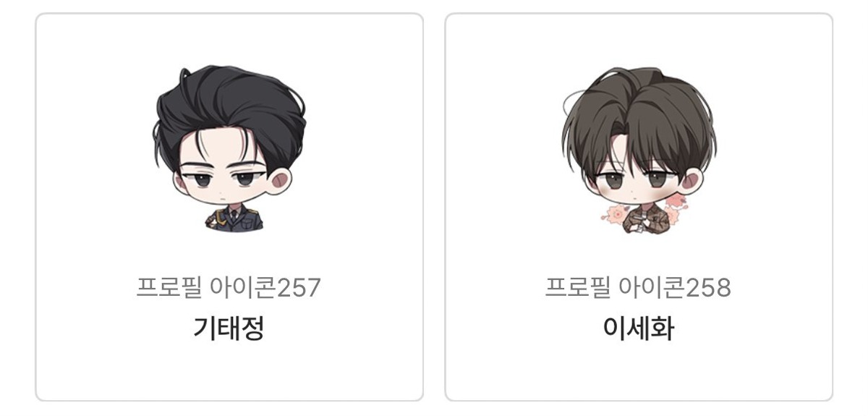Choose the right profile icon card

coord(639,207)
